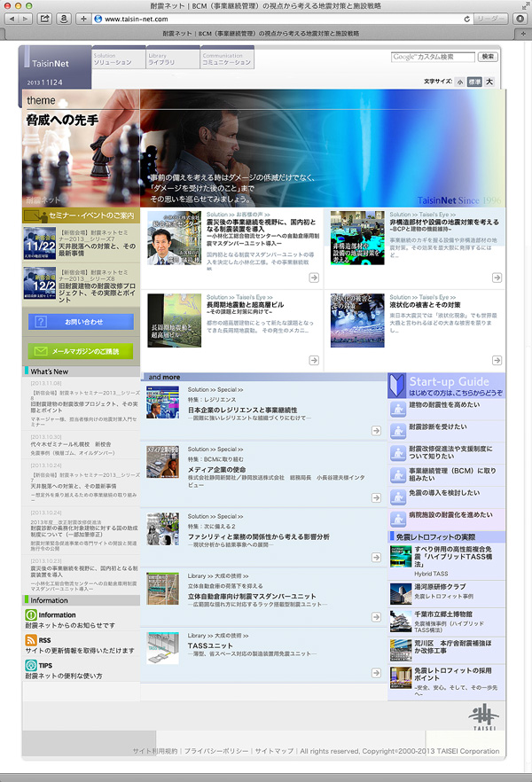Click the Safari back arrow button
This screenshot has width=532, height=782.
(x=12, y=19)
